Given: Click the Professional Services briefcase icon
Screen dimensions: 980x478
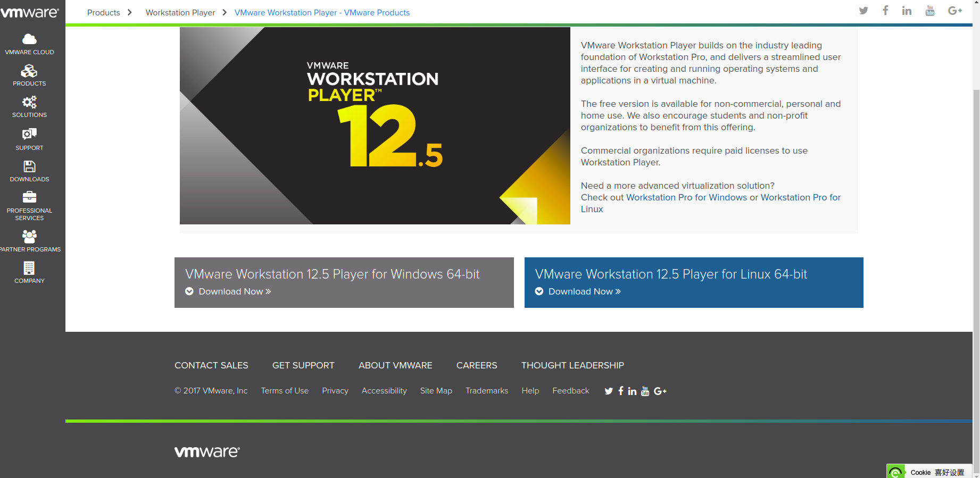Looking at the screenshot, I should (29, 197).
